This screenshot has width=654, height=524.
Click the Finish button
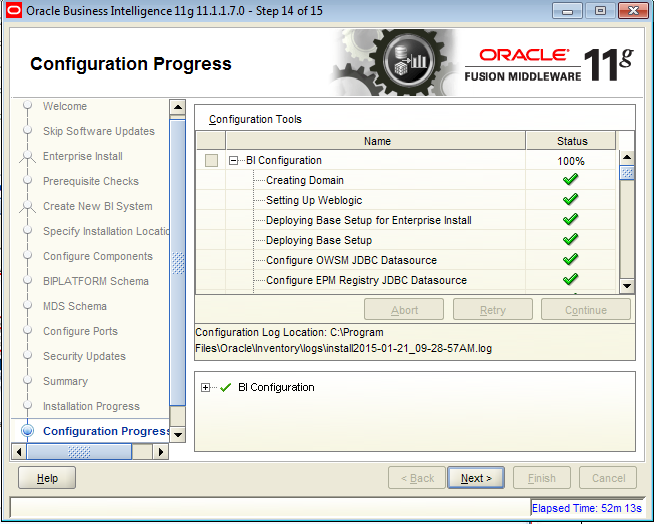[541, 478]
